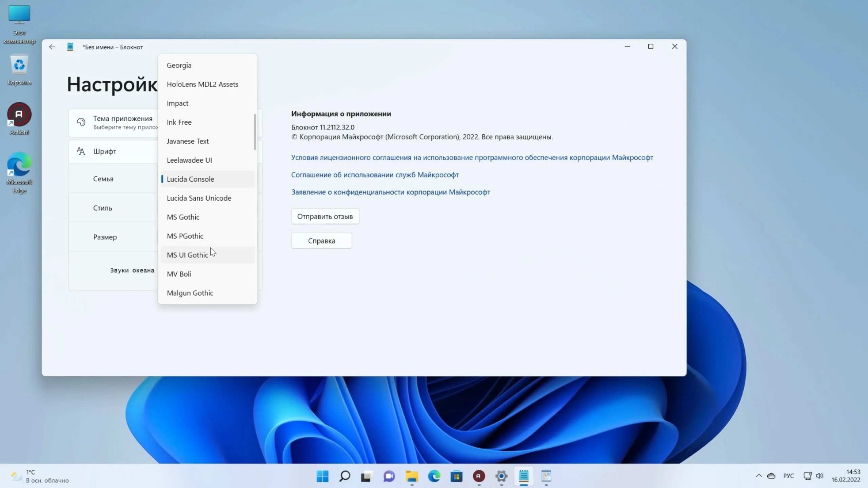The image size is (868, 488).
Task: Select MS Gothic font from dropdown
Action: 183,216
